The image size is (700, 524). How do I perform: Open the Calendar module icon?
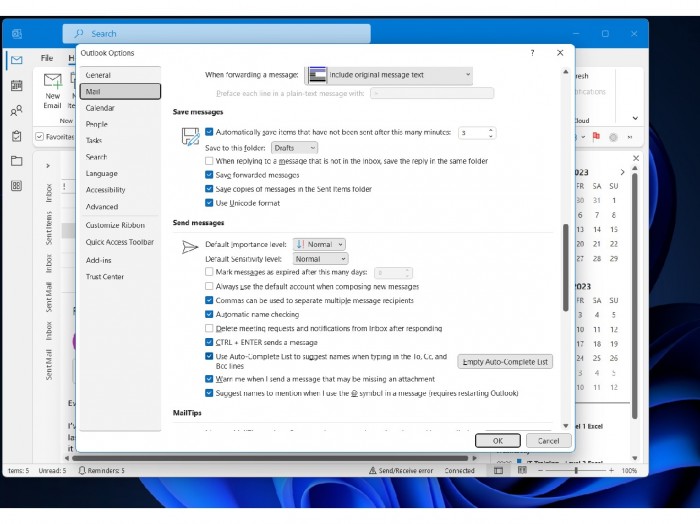16,86
